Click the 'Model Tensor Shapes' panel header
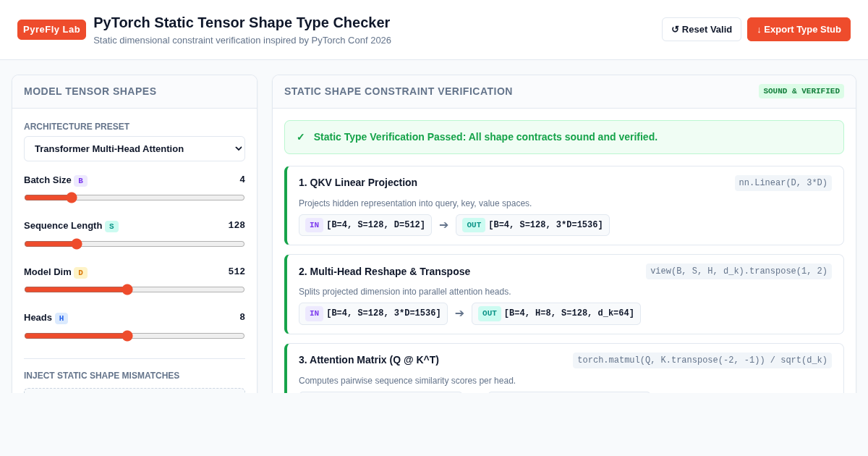 [x=90, y=91]
